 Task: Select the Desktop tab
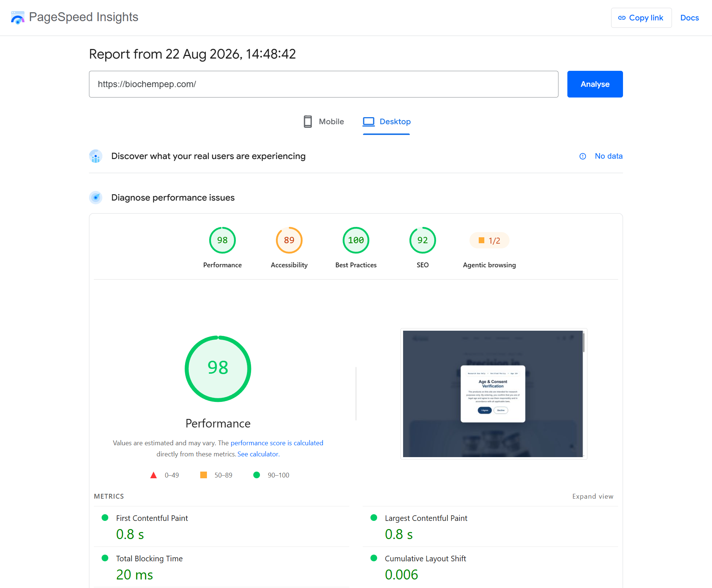click(386, 122)
